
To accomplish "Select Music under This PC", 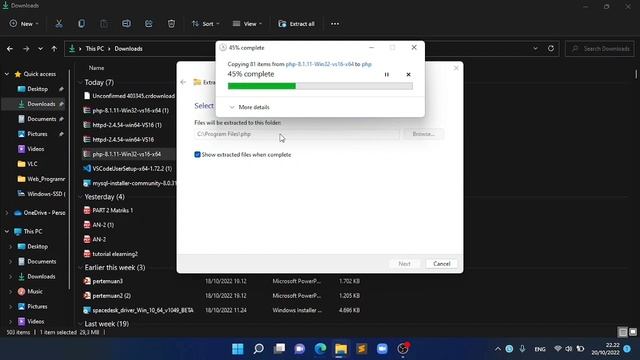I will (36, 291).
